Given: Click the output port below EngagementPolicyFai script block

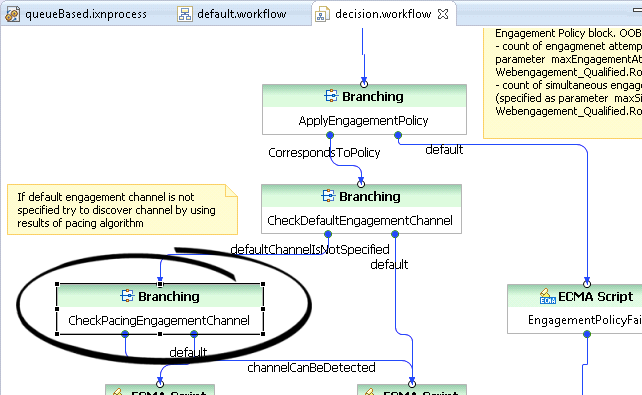Looking at the screenshot, I should (587, 334).
